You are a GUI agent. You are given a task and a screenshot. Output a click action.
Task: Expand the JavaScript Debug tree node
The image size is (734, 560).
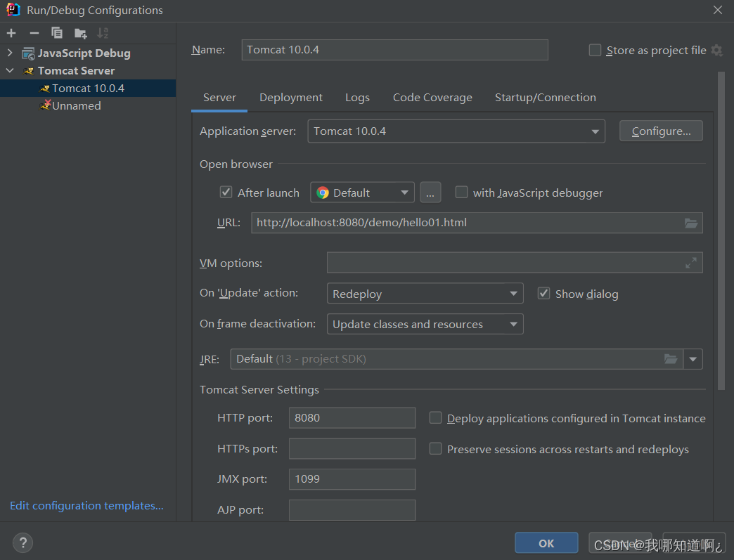(10, 53)
